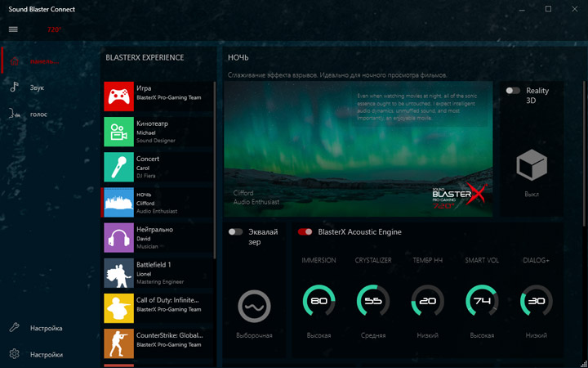Adjust the DIALOG+ dial showing 30
The width and height of the screenshot is (588, 368).
click(x=537, y=301)
